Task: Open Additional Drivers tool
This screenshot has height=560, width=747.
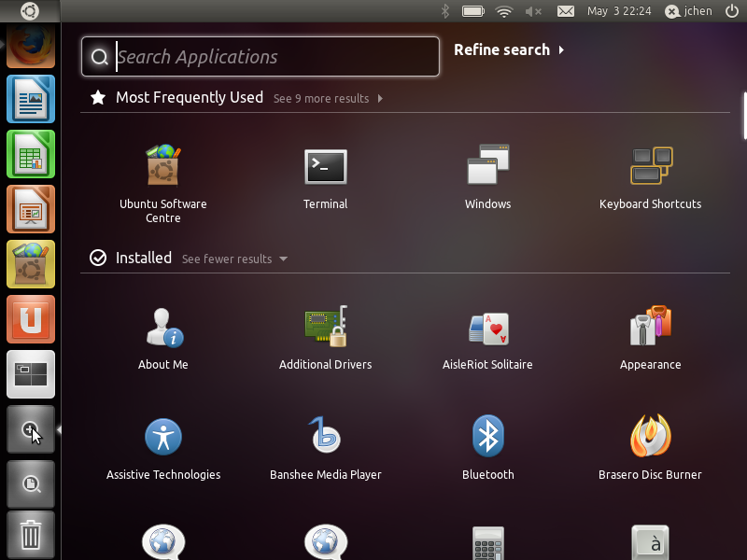Action: 325,328
